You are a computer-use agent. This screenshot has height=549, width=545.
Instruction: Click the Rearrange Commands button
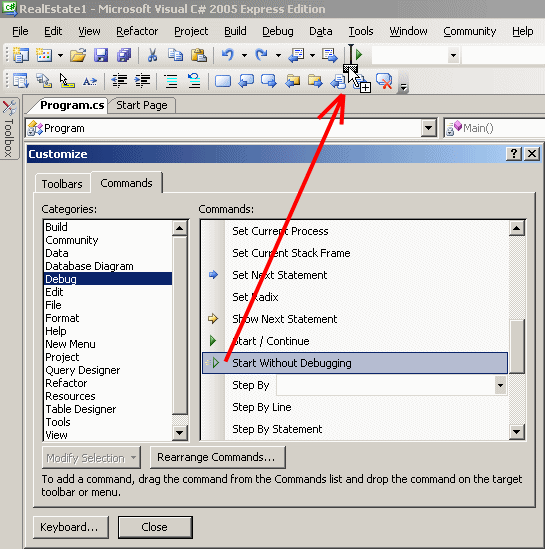[x=217, y=457]
